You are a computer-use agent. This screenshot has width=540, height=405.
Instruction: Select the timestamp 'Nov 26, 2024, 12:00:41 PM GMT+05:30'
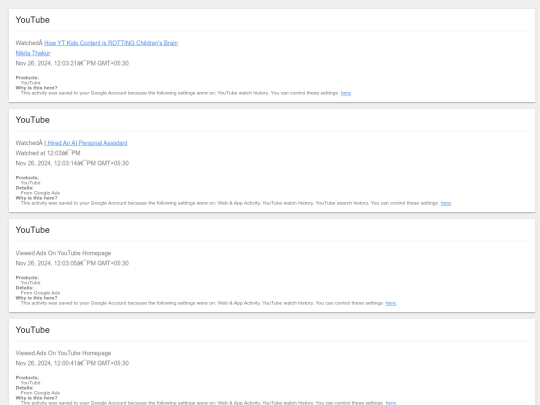(72, 363)
